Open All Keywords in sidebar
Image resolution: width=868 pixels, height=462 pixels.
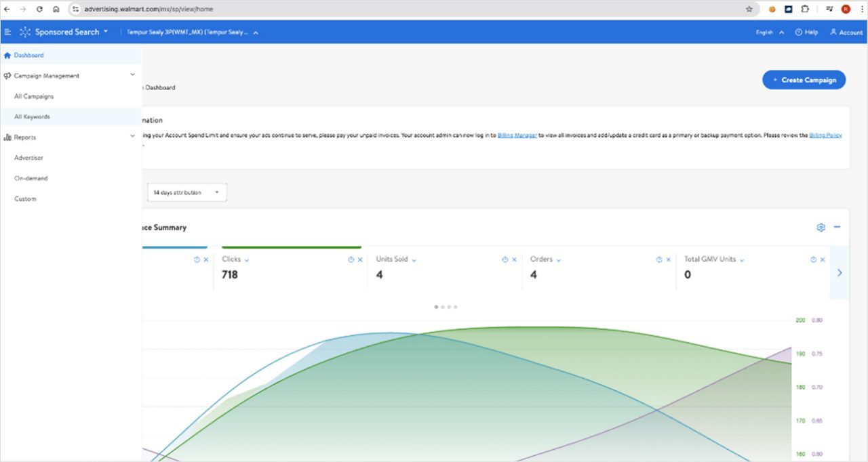[32, 117]
